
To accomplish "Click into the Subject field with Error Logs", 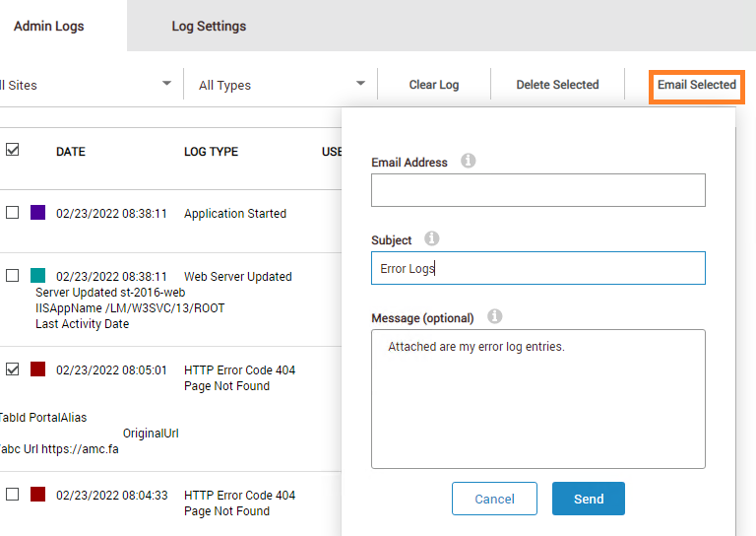I will tap(538, 268).
